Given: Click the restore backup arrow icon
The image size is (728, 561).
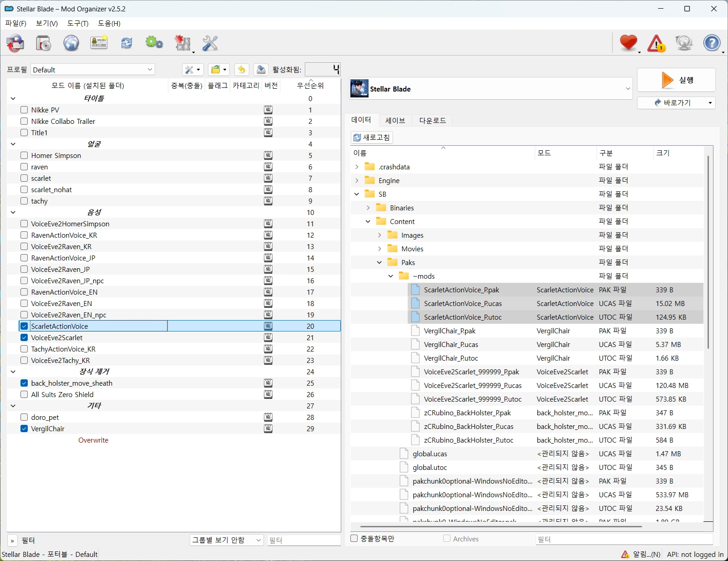Looking at the screenshot, I should click(x=242, y=70).
